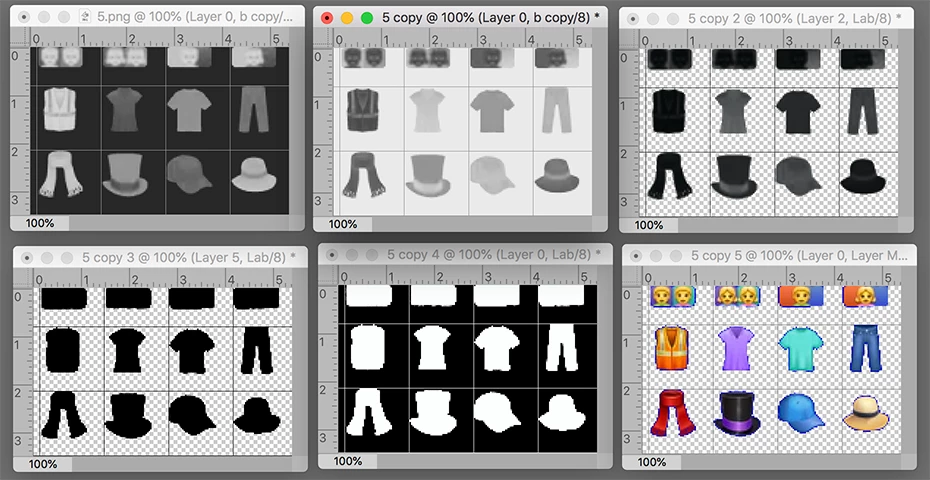Minimize 5 copy window using yellow button
Image resolution: width=930 pixels, height=480 pixels.
coord(346,18)
